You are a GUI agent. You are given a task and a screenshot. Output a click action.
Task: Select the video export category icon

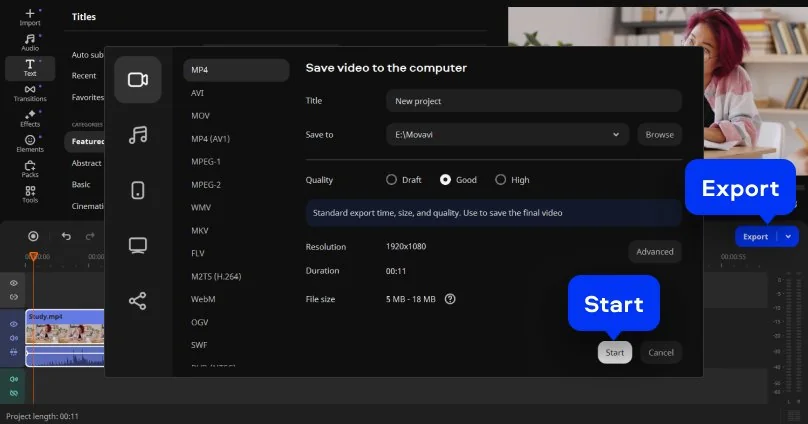coord(138,79)
